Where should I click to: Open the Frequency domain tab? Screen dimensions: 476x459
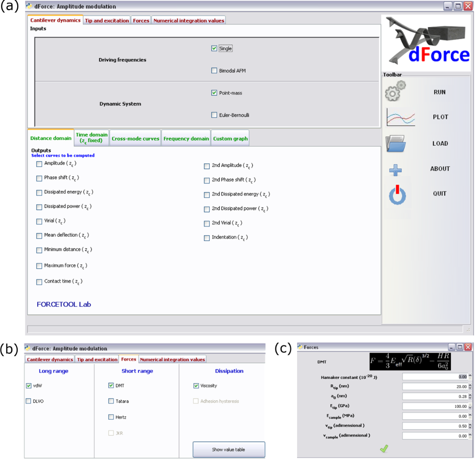[186, 139]
